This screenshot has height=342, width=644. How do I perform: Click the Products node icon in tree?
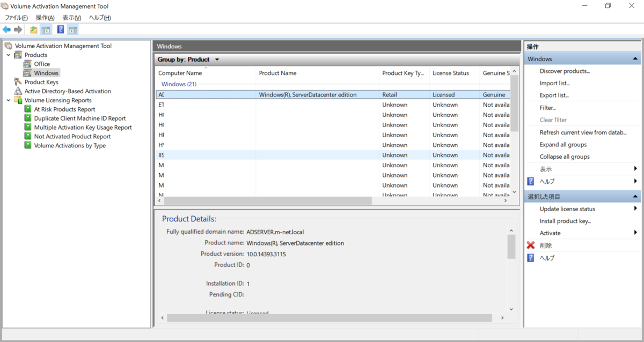tap(18, 55)
